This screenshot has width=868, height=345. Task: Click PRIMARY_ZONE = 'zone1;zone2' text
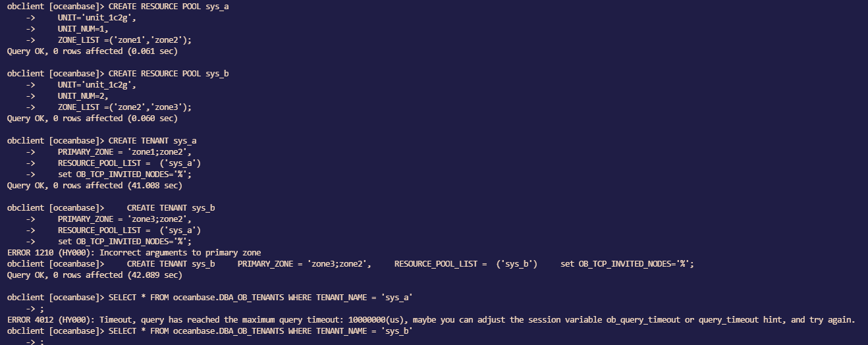[x=124, y=152]
